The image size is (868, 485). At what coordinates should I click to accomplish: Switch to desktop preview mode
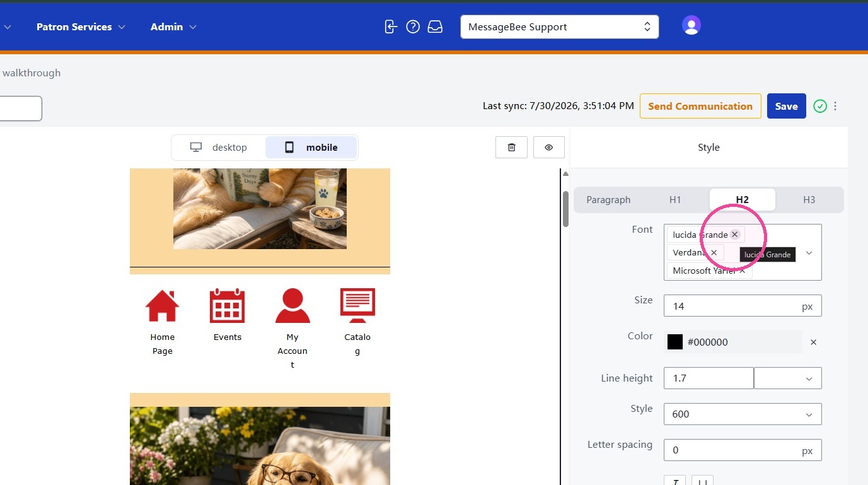[x=219, y=147]
